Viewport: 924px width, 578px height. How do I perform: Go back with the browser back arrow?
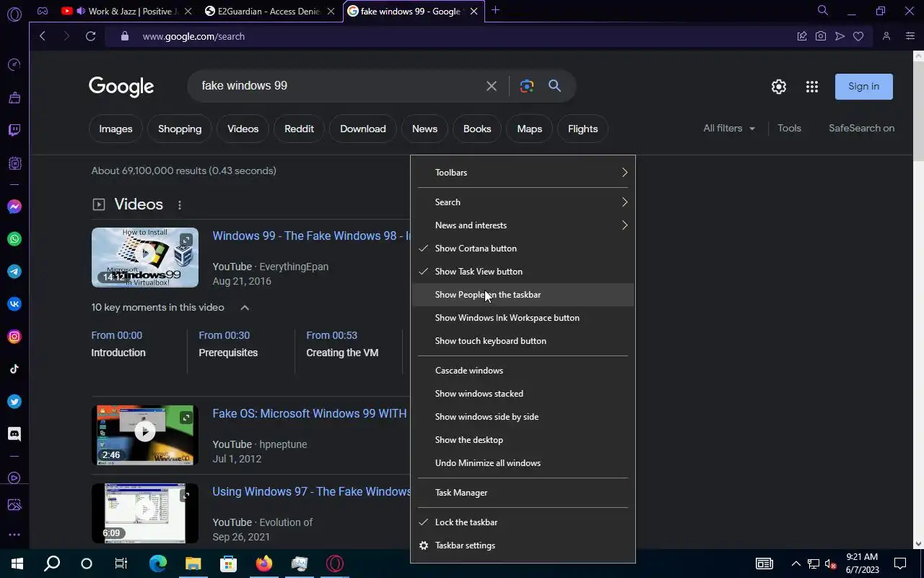click(x=43, y=36)
